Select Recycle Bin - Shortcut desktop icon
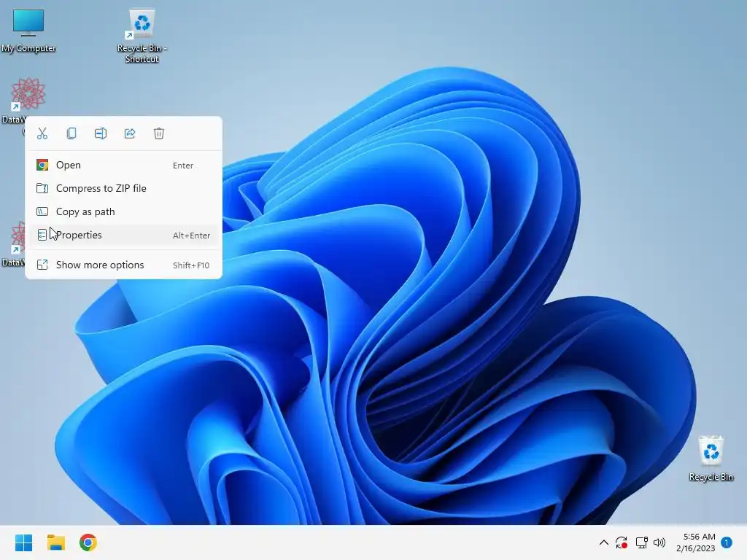The image size is (747, 560). [x=142, y=36]
